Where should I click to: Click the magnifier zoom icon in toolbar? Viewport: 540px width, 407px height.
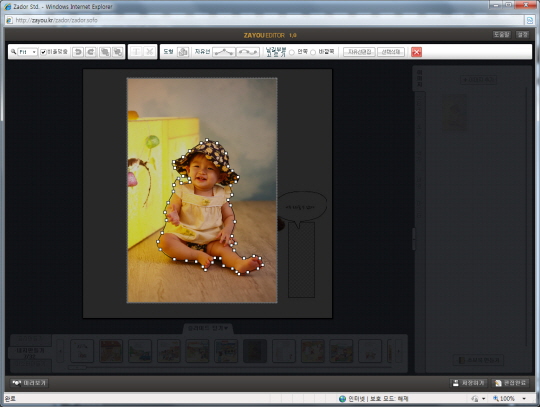point(13,52)
